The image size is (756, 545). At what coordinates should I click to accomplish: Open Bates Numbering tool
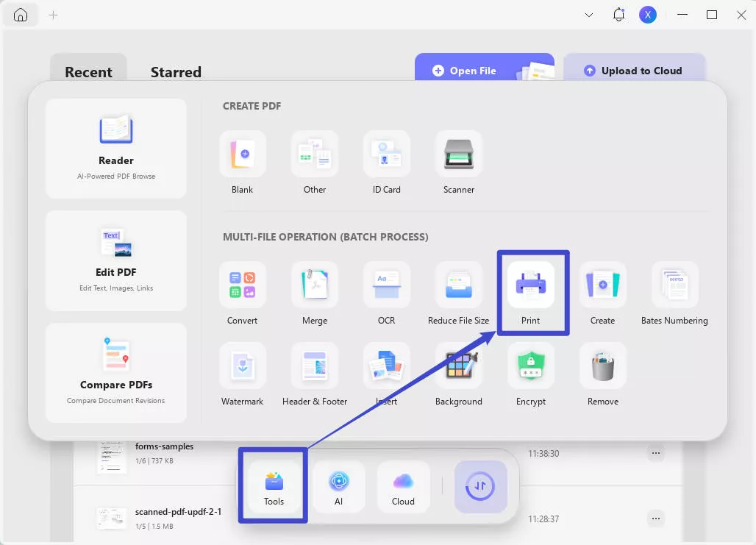coord(674,285)
